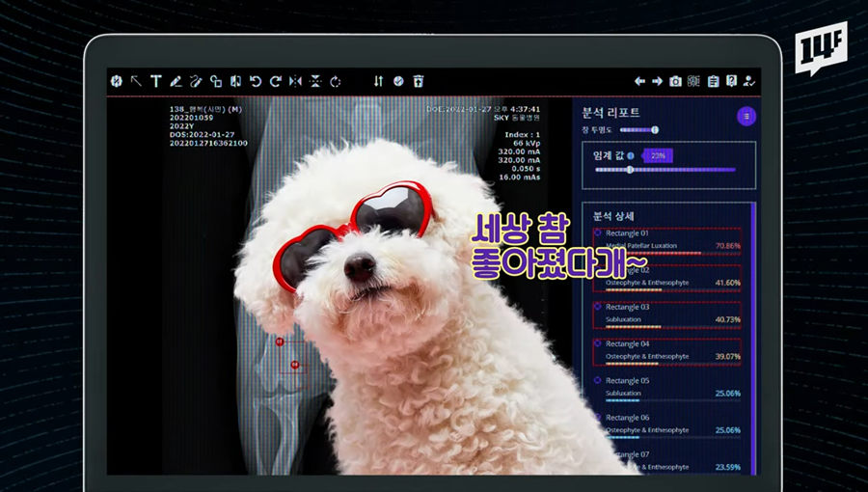The width and height of the screenshot is (868, 492).
Task: Adjust the 창 투명도 transparency slider
Action: (655, 129)
